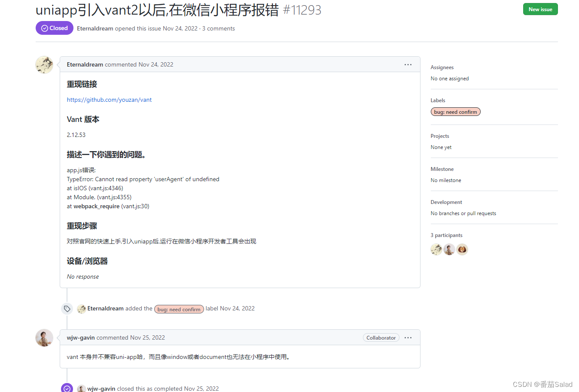This screenshot has height=392, width=579.
Task: Click wjw-gavin name in comment header
Action: [81, 337]
